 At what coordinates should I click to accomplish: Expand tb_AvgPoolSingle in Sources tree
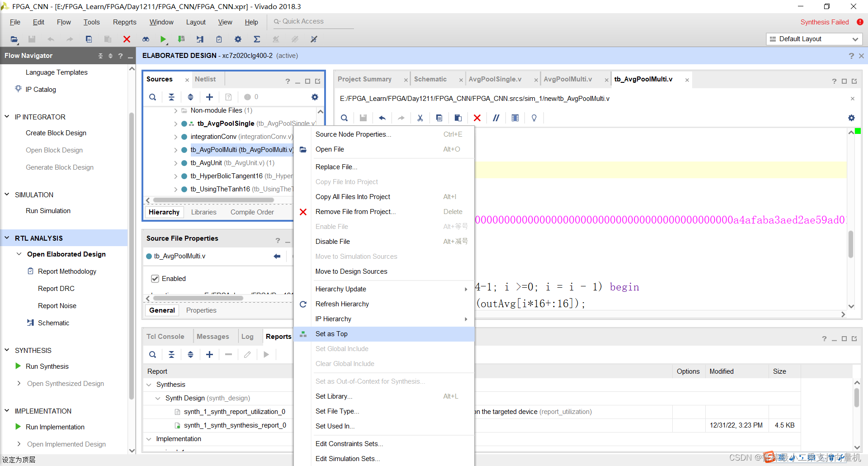click(x=175, y=124)
